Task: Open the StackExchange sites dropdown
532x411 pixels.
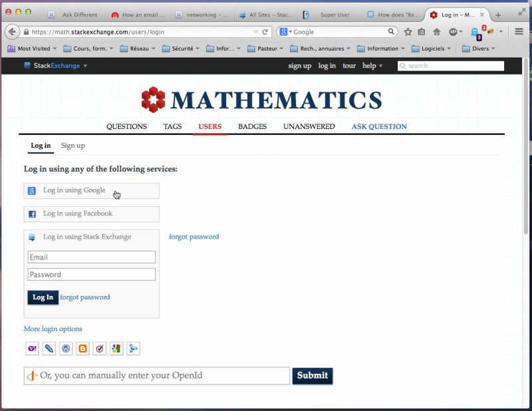Action: [x=57, y=66]
